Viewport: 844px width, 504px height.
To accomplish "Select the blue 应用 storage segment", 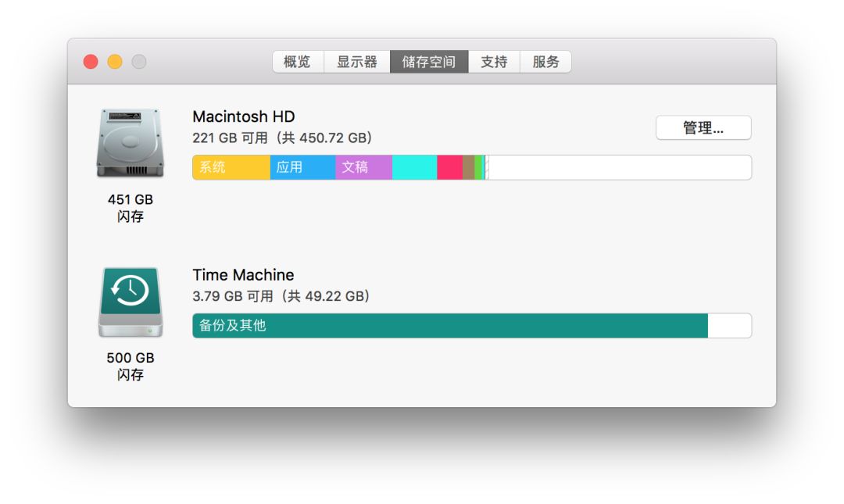I will click(302, 167).
